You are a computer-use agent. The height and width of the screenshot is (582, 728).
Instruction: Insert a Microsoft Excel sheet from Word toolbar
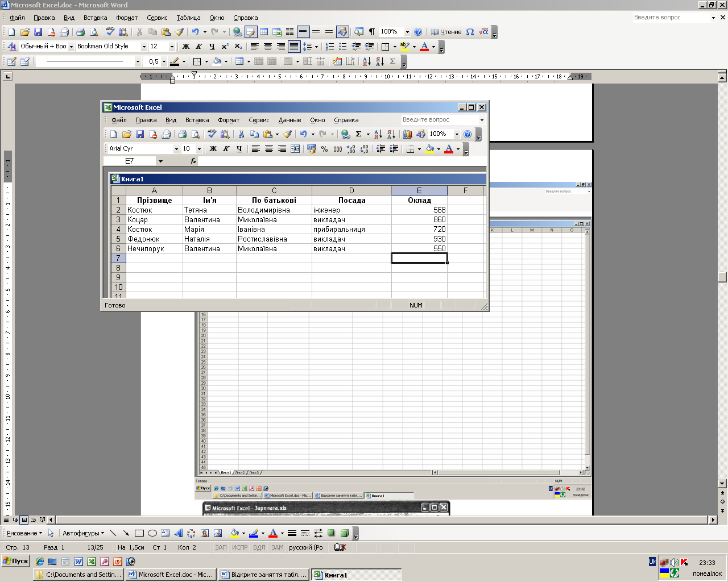(277, 32)
